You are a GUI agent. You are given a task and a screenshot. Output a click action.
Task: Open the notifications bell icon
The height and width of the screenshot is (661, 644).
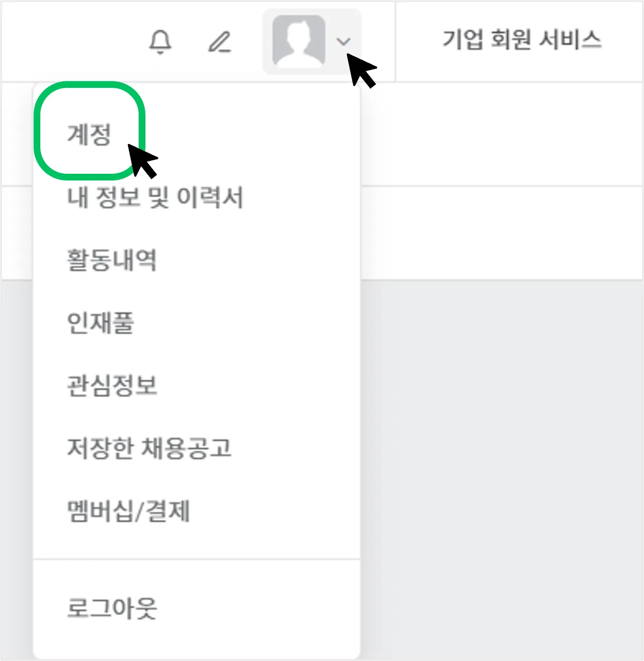pyautogui.click(x=160, y=42)
